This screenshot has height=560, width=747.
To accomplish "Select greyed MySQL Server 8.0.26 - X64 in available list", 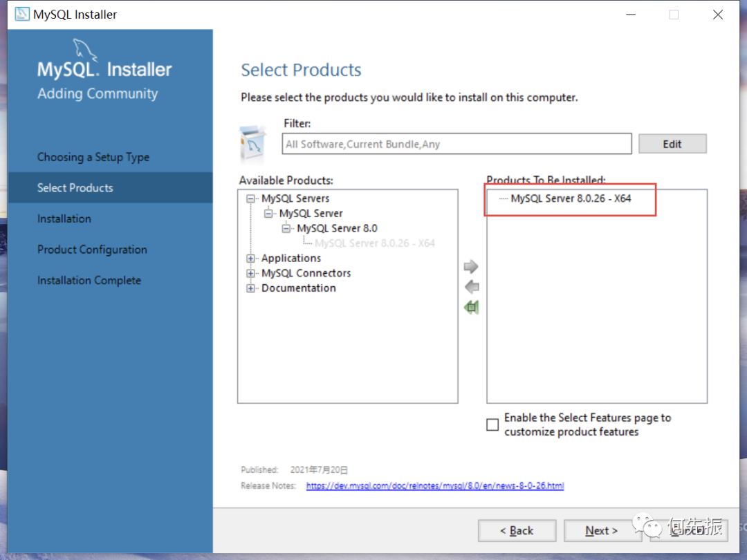I will pos(375,243).
